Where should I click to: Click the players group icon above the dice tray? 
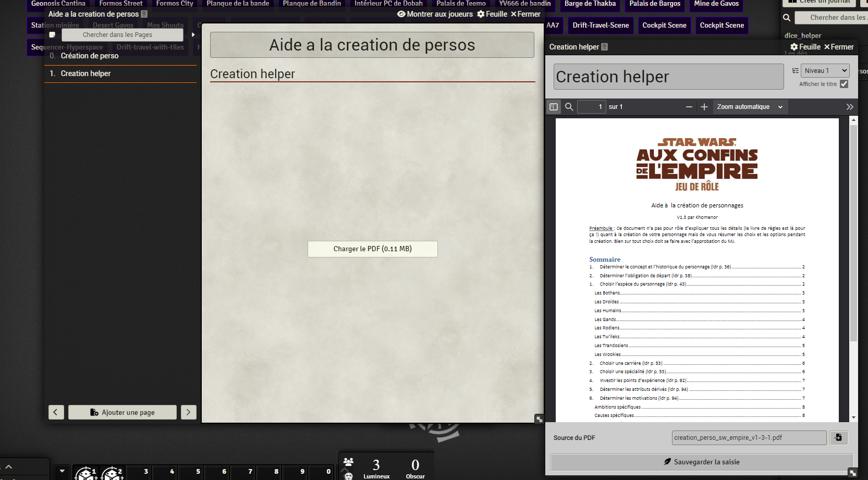point(349,462)
